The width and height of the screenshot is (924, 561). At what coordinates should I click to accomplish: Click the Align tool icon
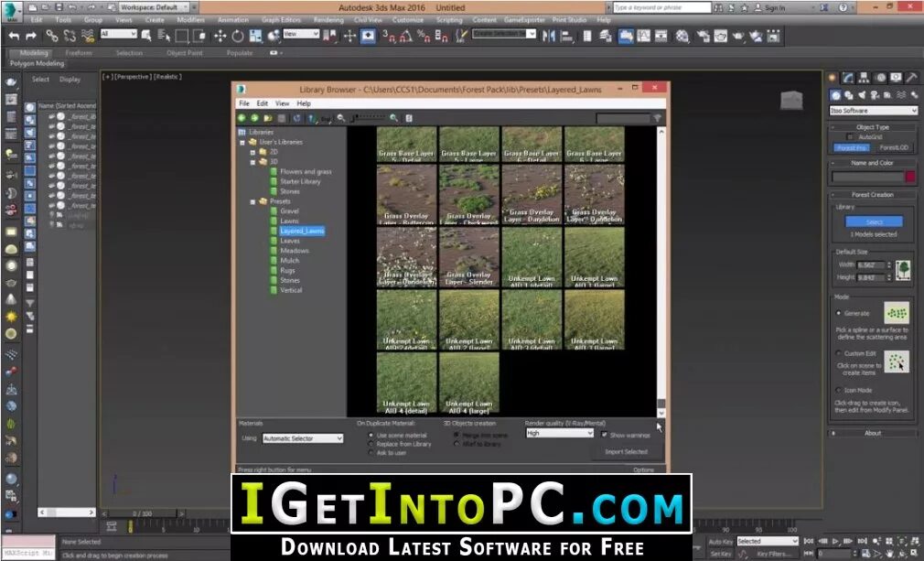(x=567, y=36)
